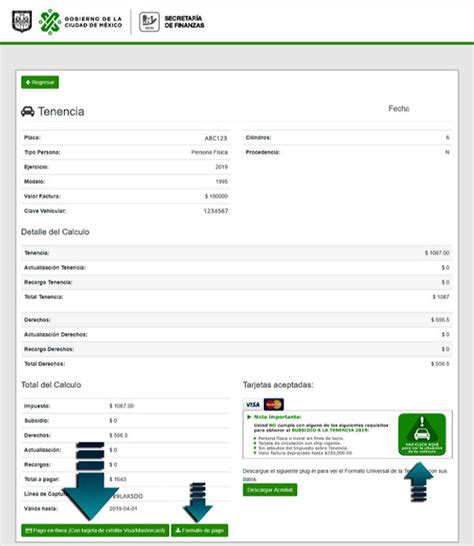The width and height of the screenshot is (474, 546).
Task: Click the Secretaría de Finanzas logo icon
Action: 149,22
